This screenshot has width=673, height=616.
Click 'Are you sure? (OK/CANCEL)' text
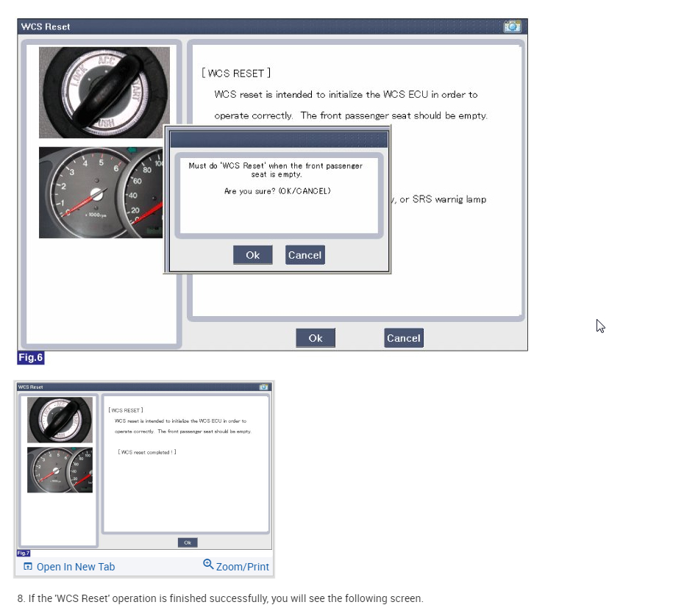point(278,191)
